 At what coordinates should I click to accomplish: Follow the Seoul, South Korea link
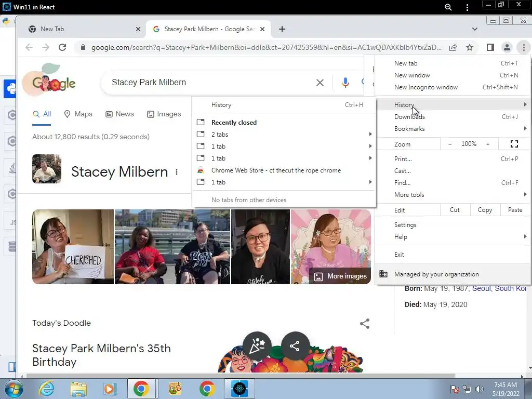pos(499,288)
